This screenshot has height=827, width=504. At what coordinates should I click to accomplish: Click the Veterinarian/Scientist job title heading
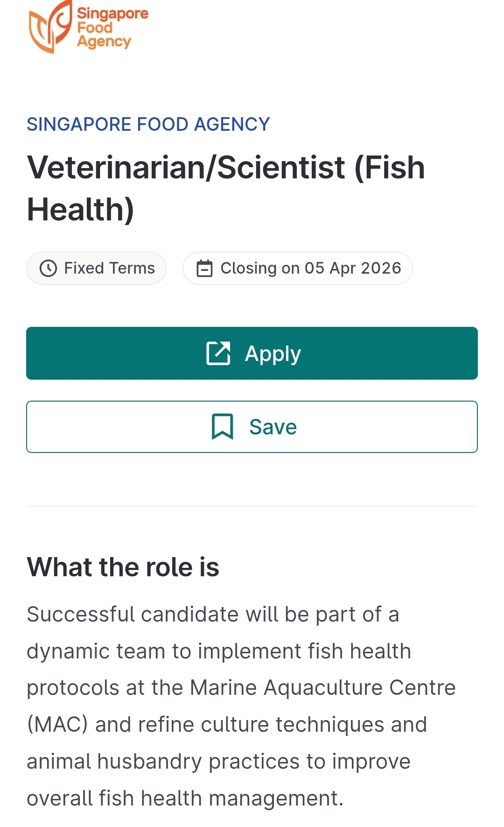pos(226,168)
